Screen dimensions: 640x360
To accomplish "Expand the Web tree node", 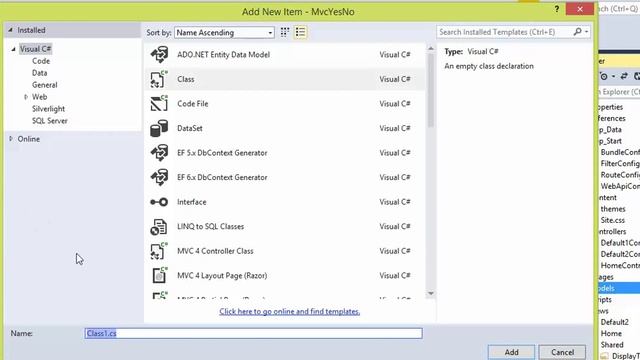I will pos(26,97).
